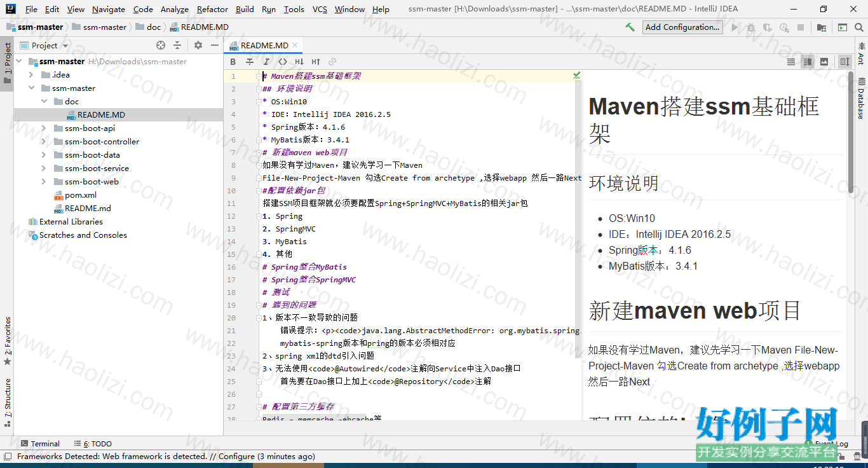868x468 pixels.
Task: Collapse the ssm-master root node
Action: click(19, 62)
